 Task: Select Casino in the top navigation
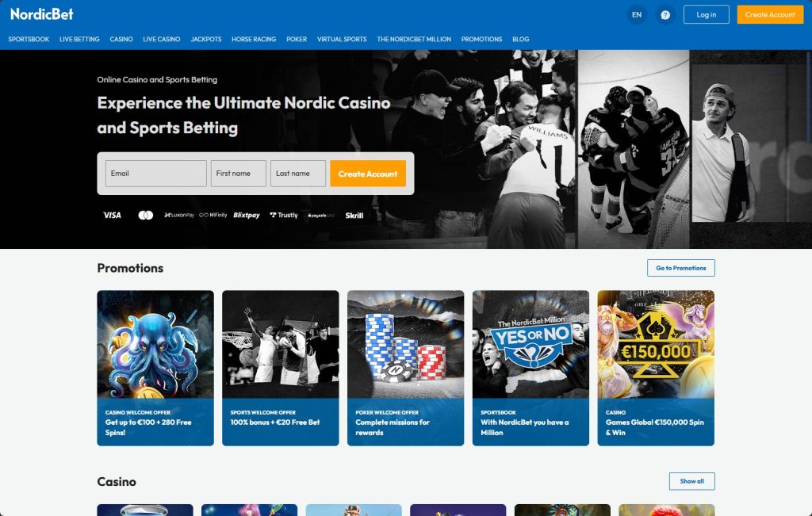coord(121,40)
